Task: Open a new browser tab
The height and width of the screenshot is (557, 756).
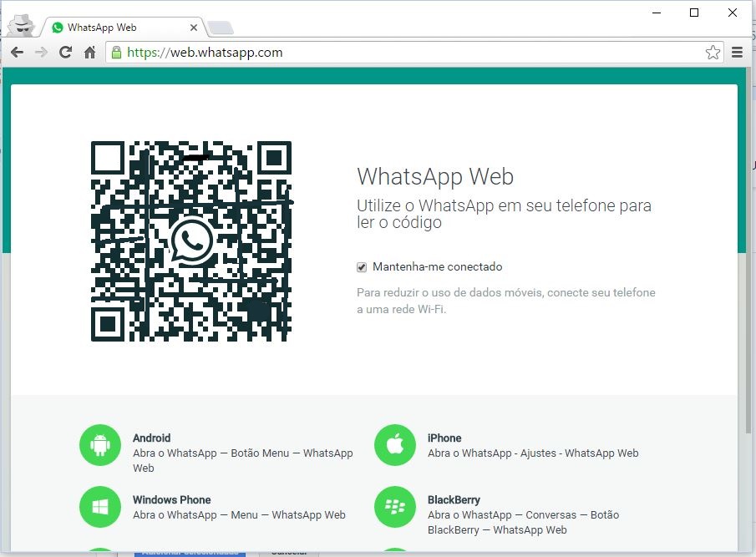Action: pyautogui.click(x=219, y=27)
